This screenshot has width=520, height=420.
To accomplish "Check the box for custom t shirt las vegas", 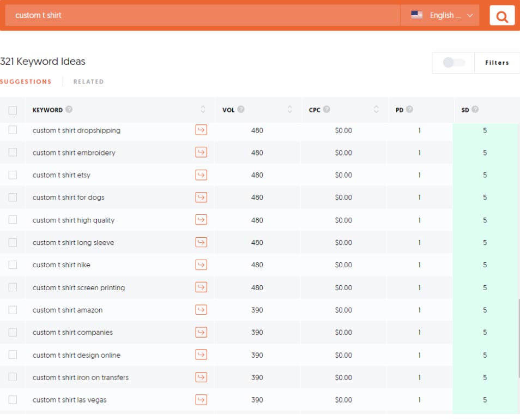I will 13,400.
